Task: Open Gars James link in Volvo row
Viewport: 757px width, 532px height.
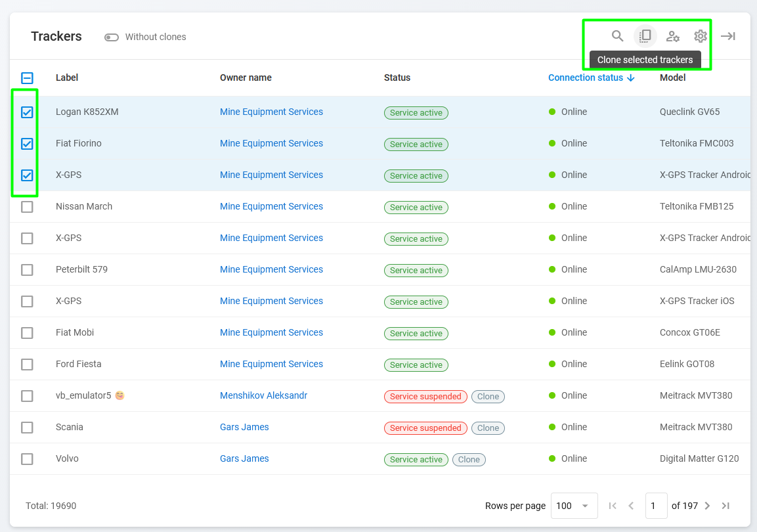Action: [244, 458]
